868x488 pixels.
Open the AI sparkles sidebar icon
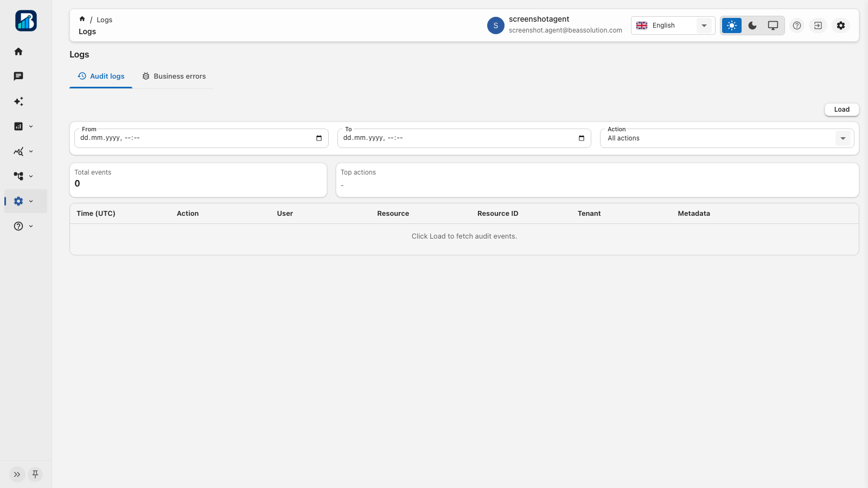[x=18, y=101]
